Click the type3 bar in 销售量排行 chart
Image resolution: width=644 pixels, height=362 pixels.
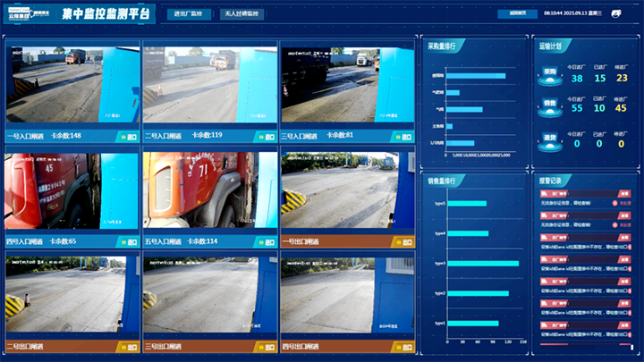pos(482,263)
